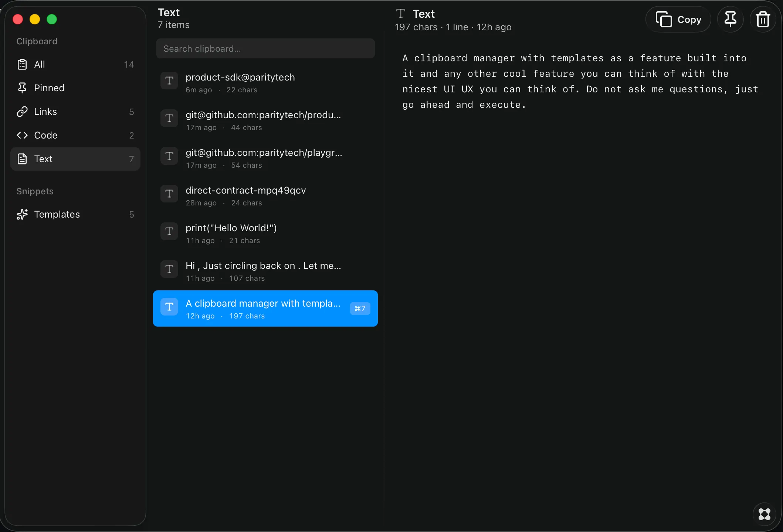Select the Hi, Just circling back entry
This screenshot has height=532, width=783.
[x=265, y=272]
